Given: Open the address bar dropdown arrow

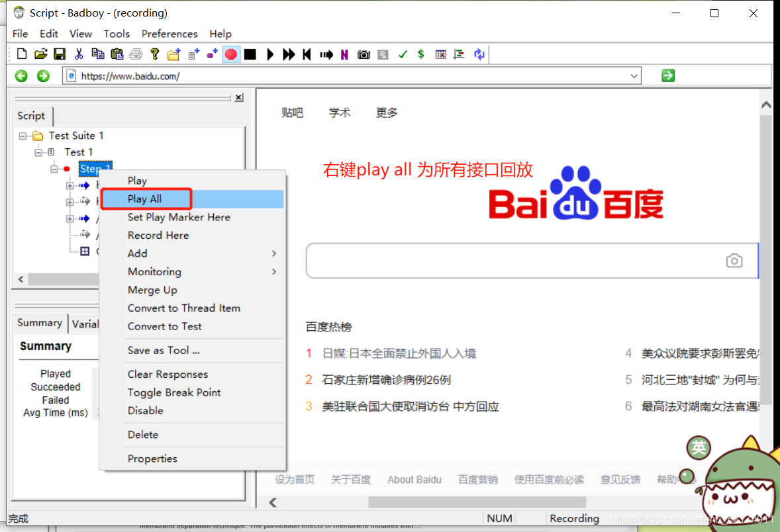Looking at the screenshot, I should pos(634,75).
